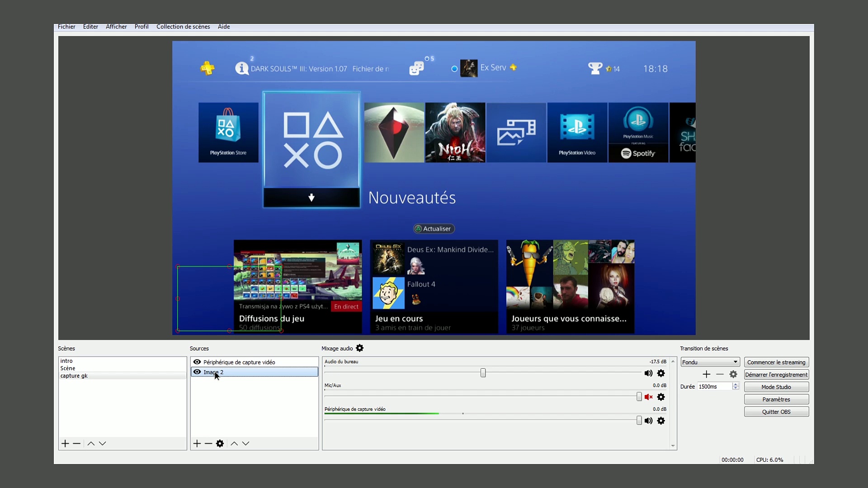Move the Image 2 source up

[x=234, y=443]
